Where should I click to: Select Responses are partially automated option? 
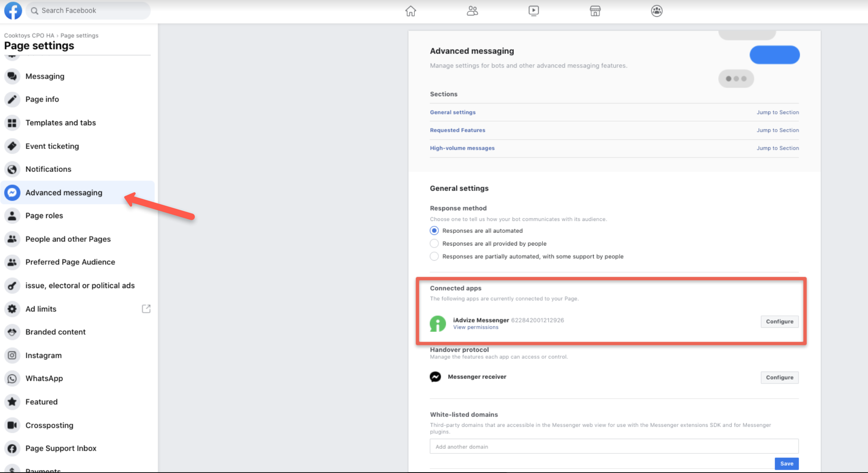tap(434, 256)
